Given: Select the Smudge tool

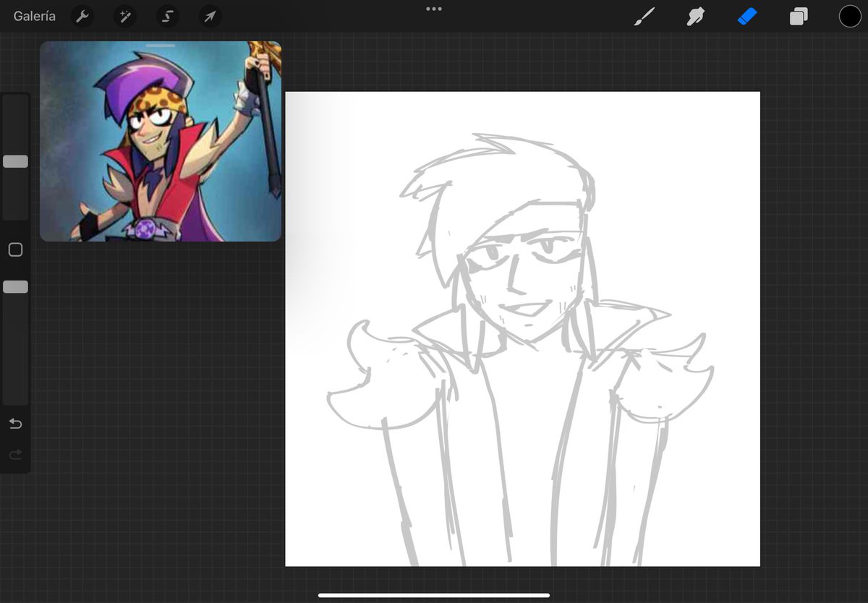Looking at the screenshot, I should click(x=695, y=16).
